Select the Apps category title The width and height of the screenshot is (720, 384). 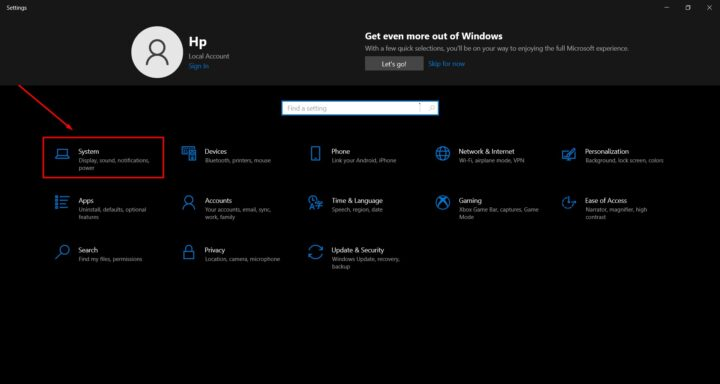click(x=86, y=200)
